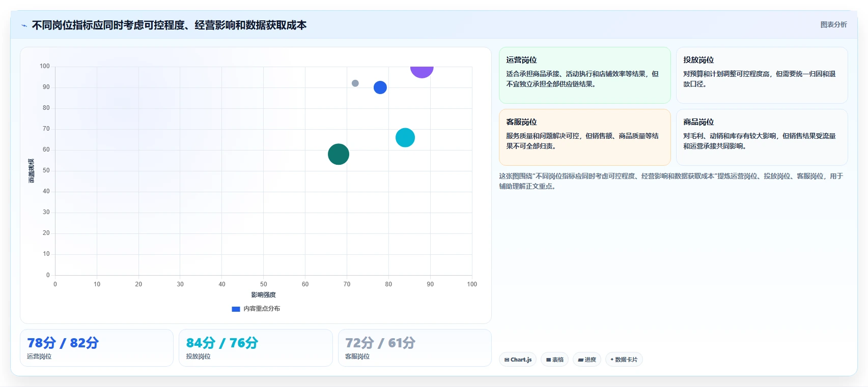Click the rotated y-axis title on the chart
The width and height of the screenshot is (868, 387).
pos(32,171)
